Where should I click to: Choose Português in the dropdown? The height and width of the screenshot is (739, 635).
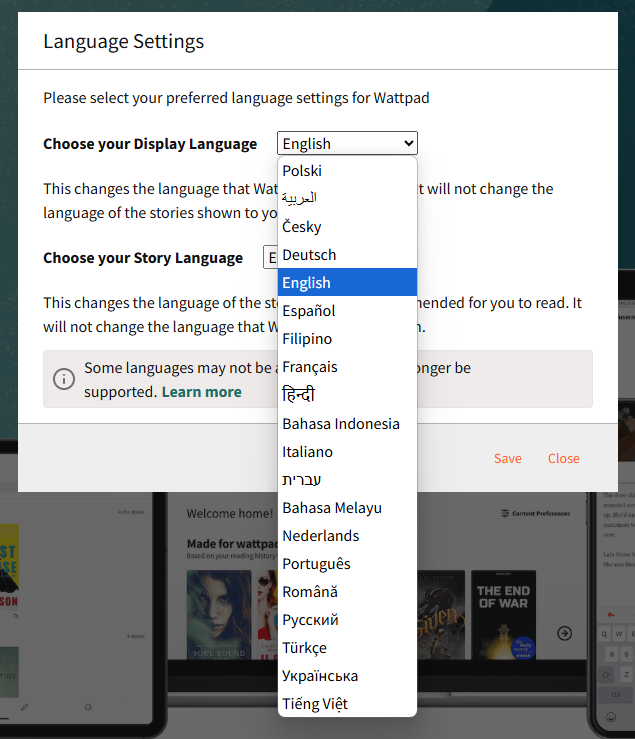tap(347, 564)
